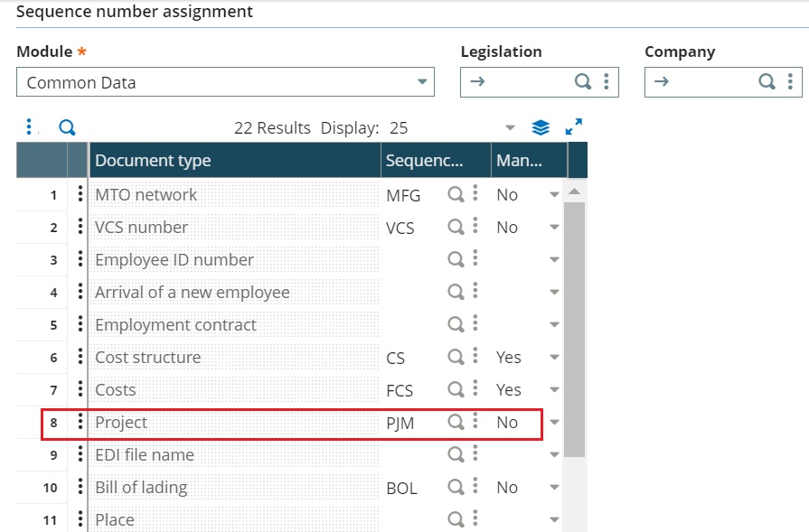
Task: Open the grid actions three-dot menu
Action: (29, 127)
